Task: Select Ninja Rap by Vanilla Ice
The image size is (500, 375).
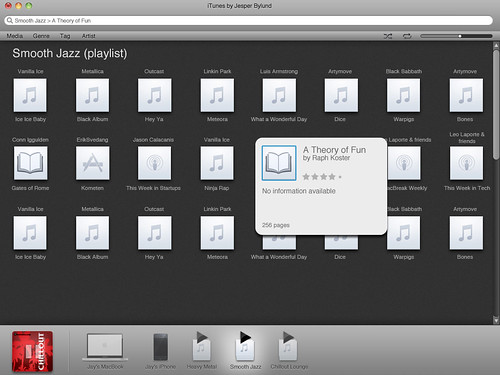Action: 217,163
